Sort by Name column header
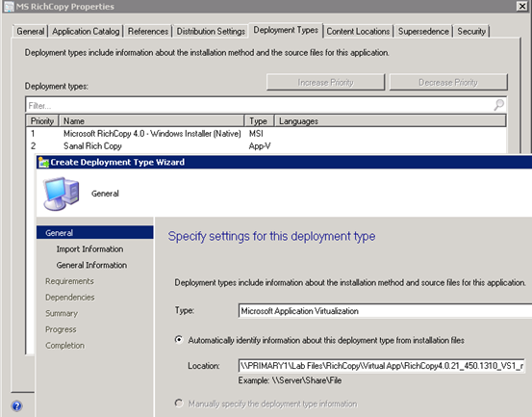 152,121
